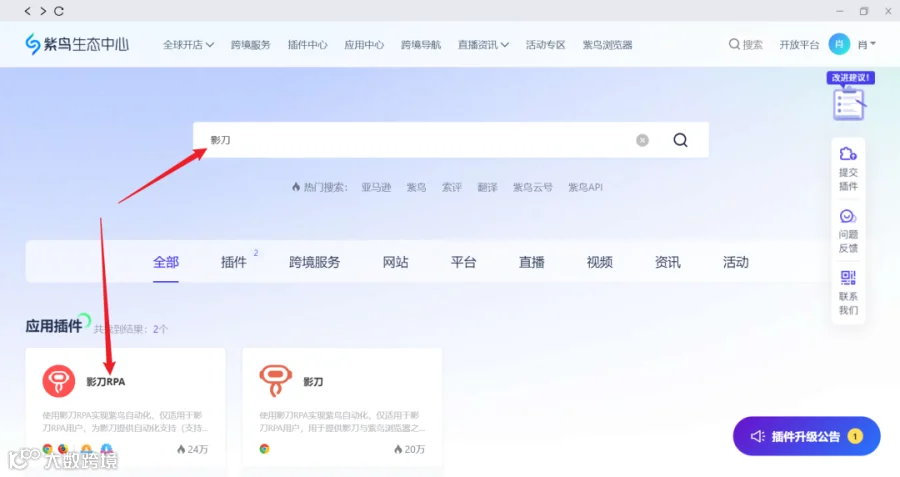Click the 问题反馈 sidebar icon
The height and width of the screenshot is (477, 900).
pyautogui.click(x=848, y=216)
